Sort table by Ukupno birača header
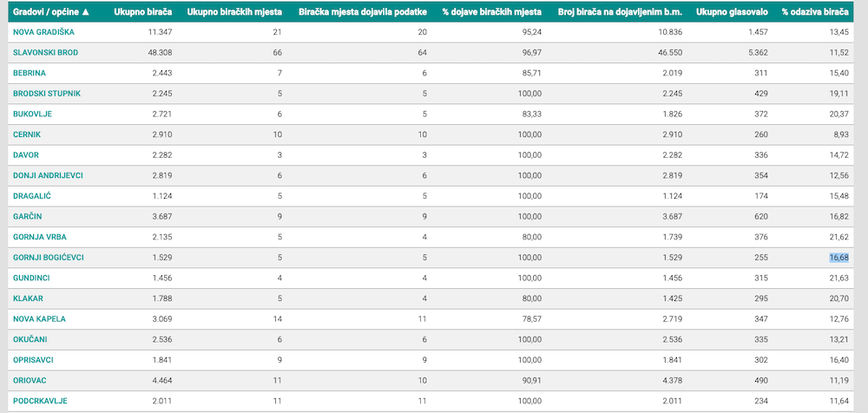 [143, 11]
